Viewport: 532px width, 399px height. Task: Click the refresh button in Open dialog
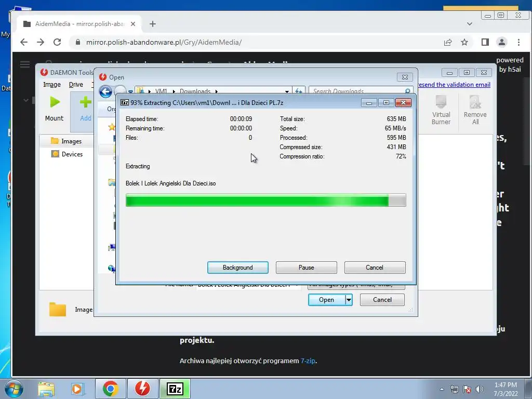pos(299,91)
